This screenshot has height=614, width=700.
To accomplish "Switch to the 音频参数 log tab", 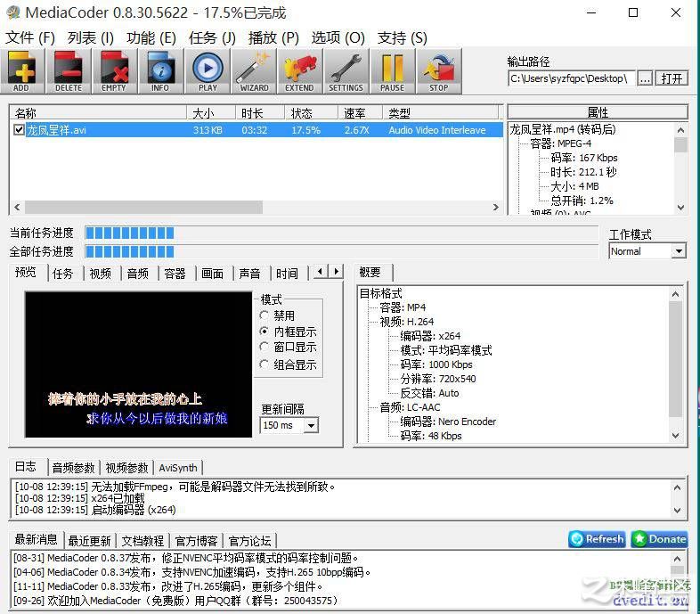I will point(73,468).
